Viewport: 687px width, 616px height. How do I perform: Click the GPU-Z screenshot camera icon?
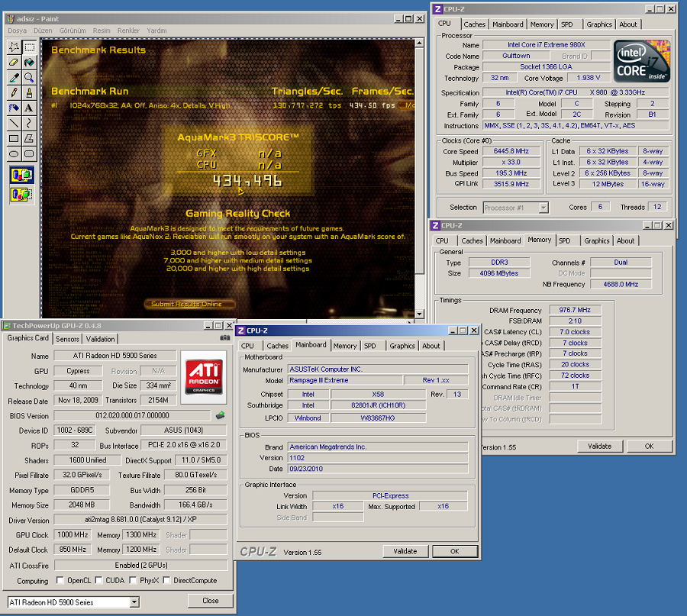[224, 338]
